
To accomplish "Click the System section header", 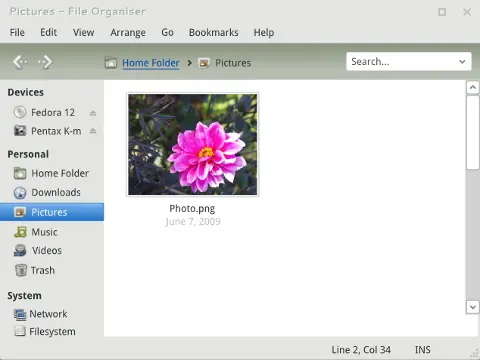I will point(24,296).
